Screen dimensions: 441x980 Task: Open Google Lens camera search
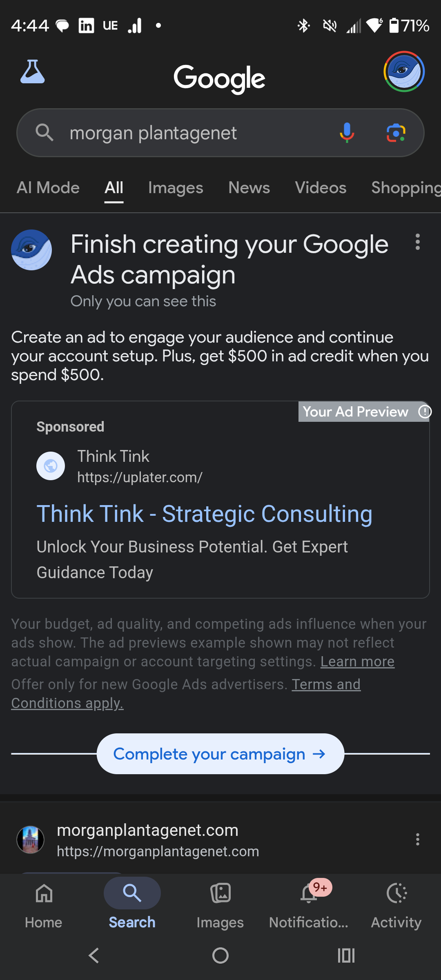tap(396, 133)
